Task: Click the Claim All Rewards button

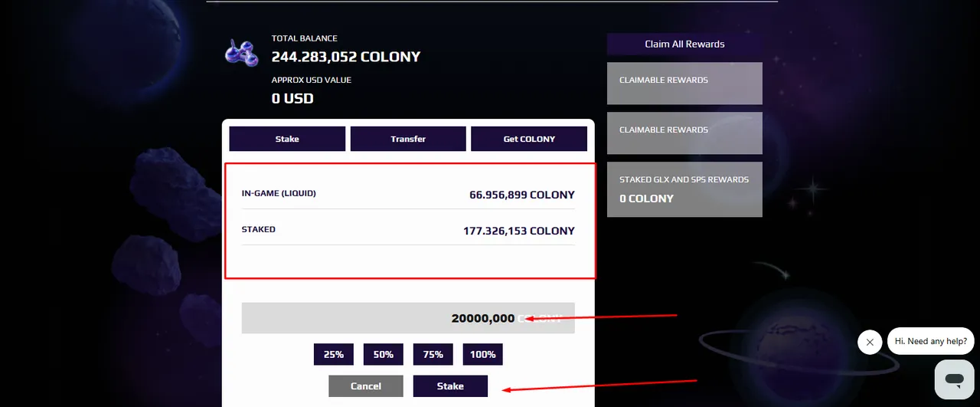Action: 684,44
